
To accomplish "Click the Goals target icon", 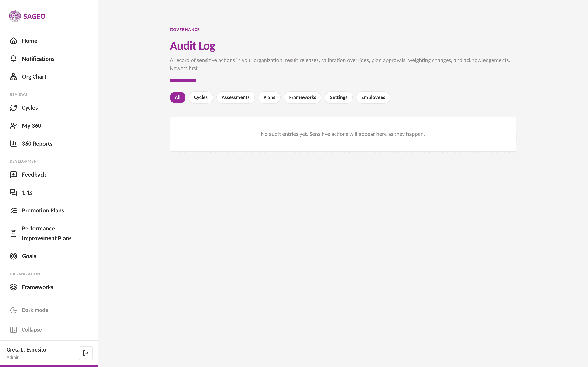I will click(x=13, y=256).
